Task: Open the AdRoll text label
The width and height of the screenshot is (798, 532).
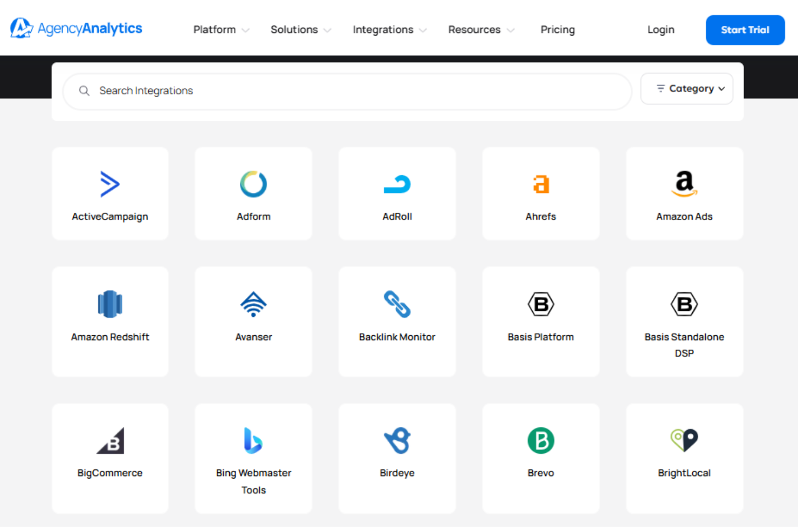Action: pos(397,216)
